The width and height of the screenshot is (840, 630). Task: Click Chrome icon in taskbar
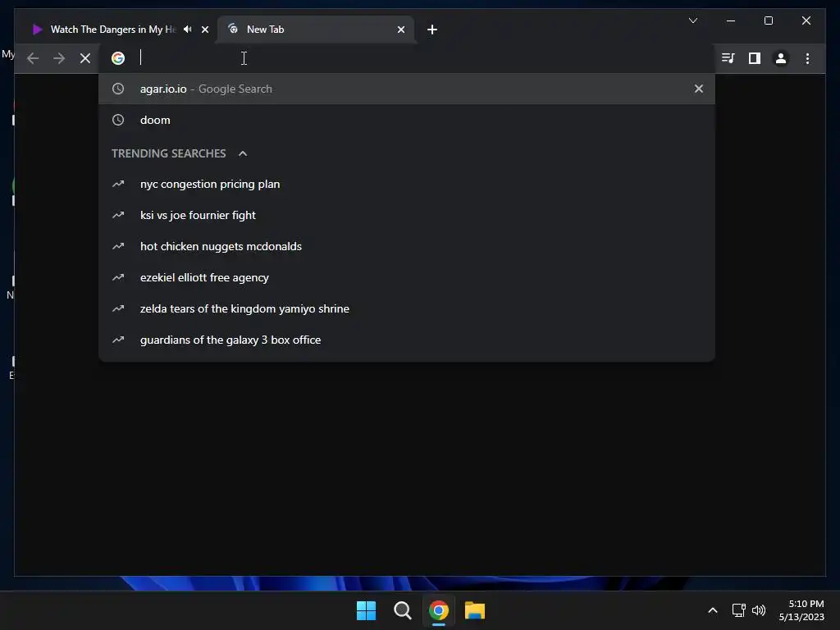[x=439, y=610]
